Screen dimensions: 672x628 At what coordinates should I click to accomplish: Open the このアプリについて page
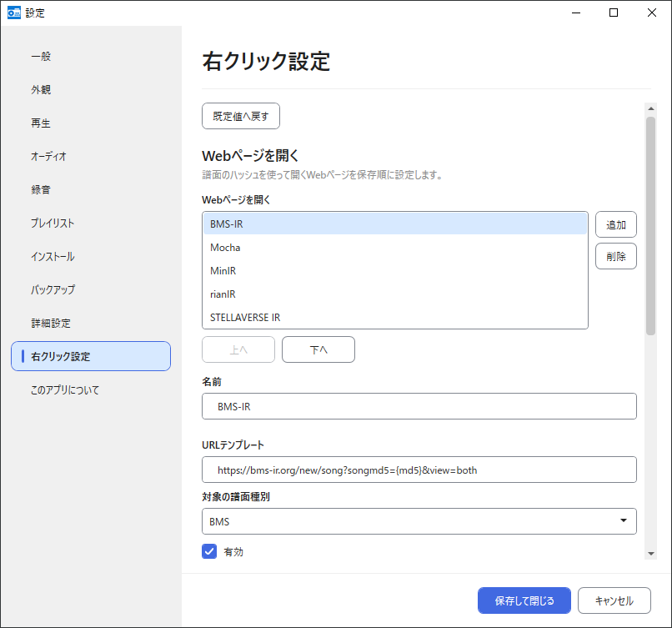point(90,389)
